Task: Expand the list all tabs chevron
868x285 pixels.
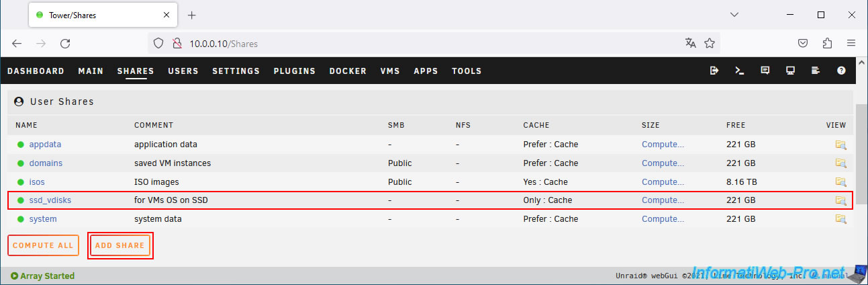Action: point(734,15)
